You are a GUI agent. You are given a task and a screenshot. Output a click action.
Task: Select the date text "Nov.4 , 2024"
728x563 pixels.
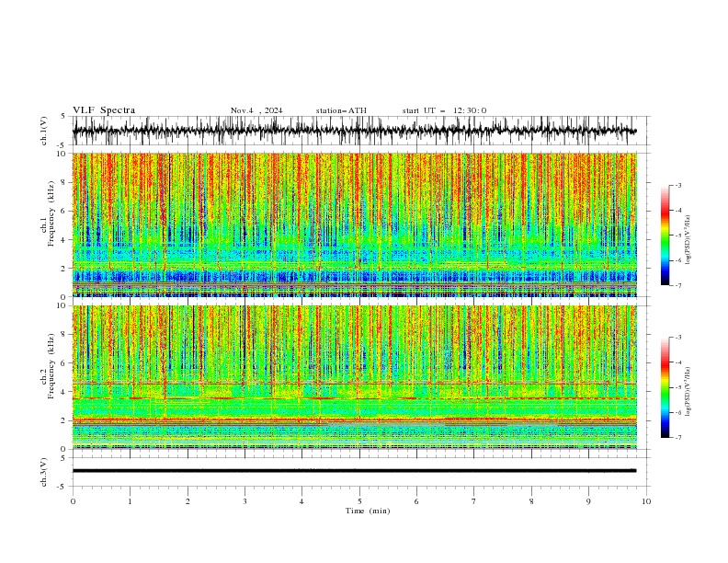[256, 110]
